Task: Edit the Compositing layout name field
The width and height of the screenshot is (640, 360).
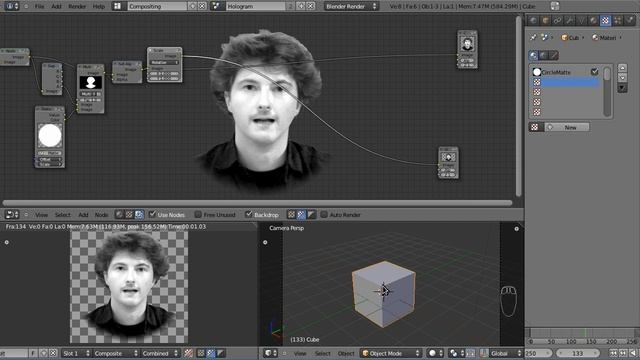Action: (x=157, y=6)
